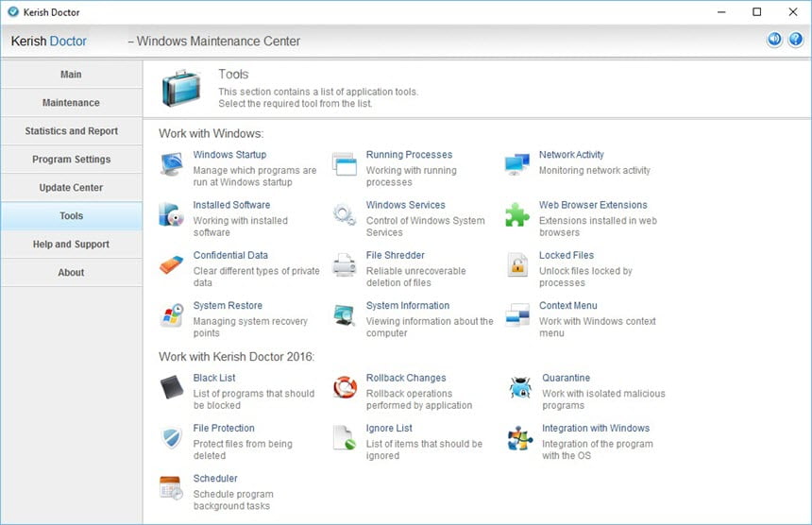Click the Windows Services gears icon
Screen dimensions: 812x525
tap(345, 215)
